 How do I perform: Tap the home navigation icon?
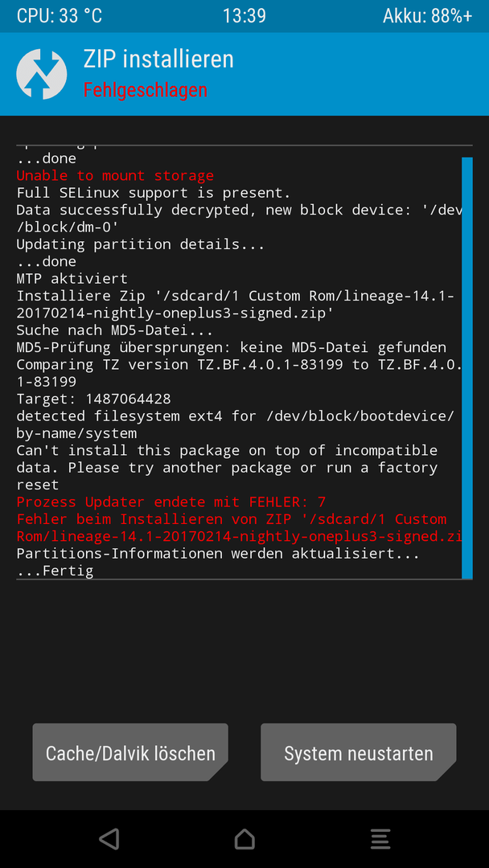(244, 839)
